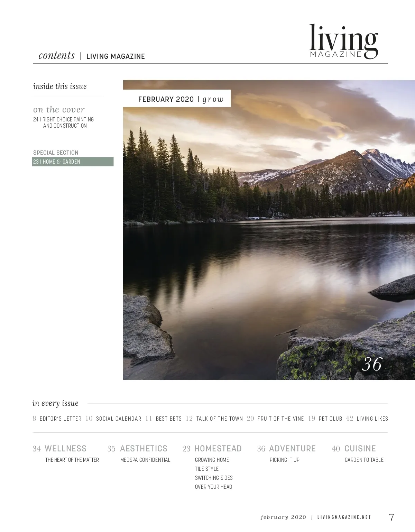Viewport: 415px width, 532px height.
Task: Go to Social Calendar page 10
Action: 113,419
